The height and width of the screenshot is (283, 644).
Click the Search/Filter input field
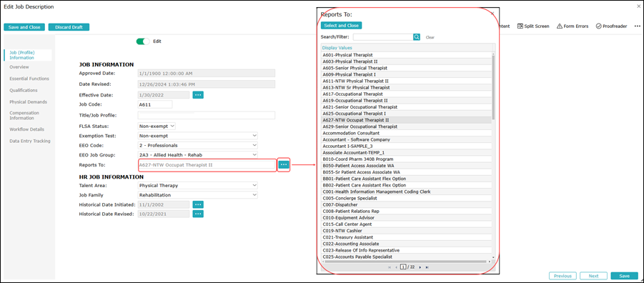tap(383, 37)
